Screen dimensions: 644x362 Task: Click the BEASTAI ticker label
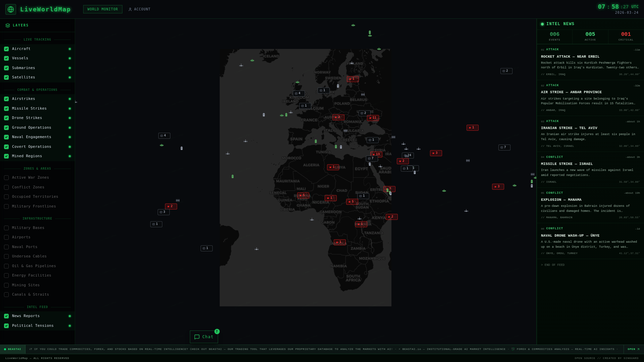12,349
